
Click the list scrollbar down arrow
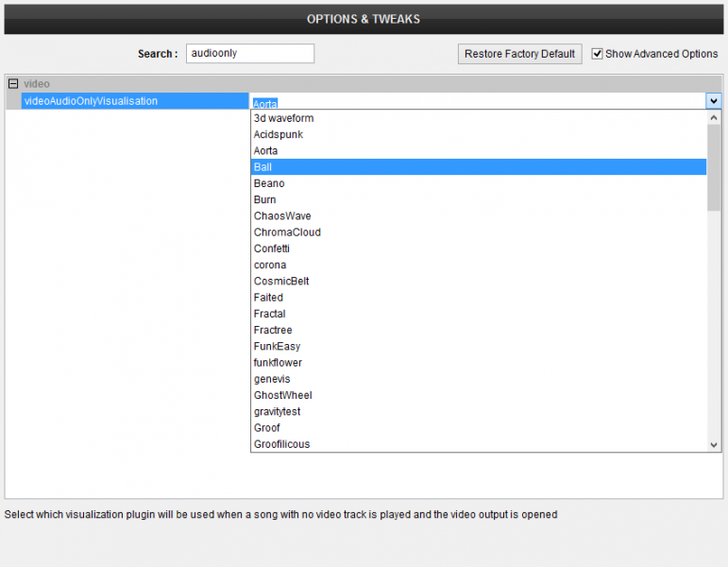pos(714,445)
